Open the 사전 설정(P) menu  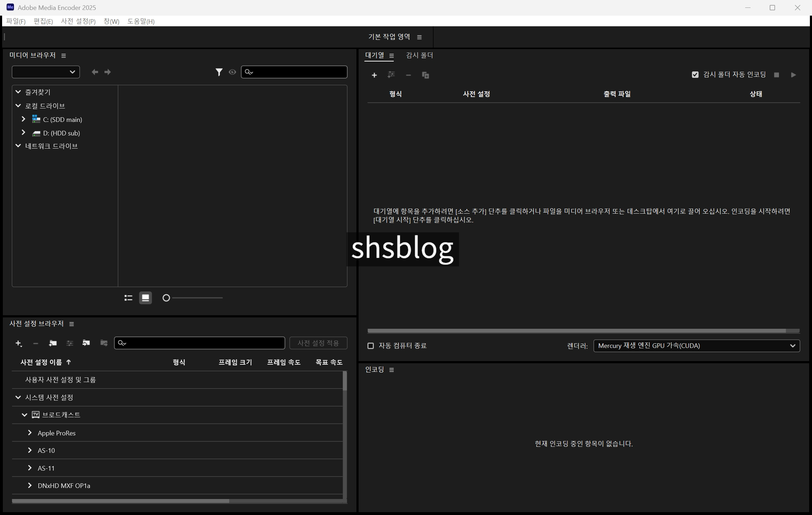[x=78, y=21]
